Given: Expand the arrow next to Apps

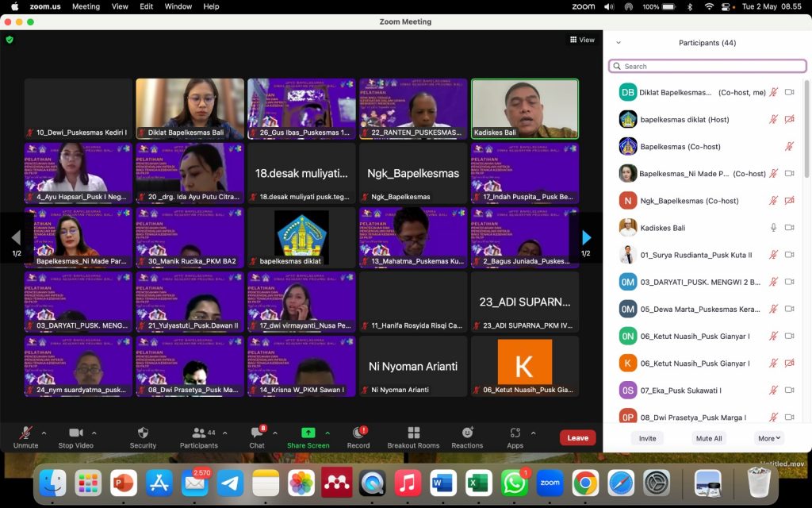Looking at the screenshot, I should tap(534, 433).
